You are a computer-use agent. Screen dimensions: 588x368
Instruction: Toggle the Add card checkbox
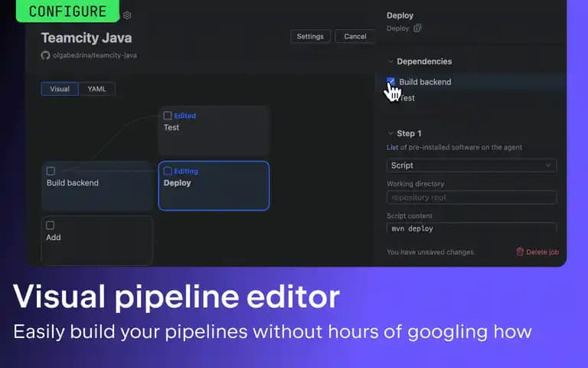tap(51, 225)
